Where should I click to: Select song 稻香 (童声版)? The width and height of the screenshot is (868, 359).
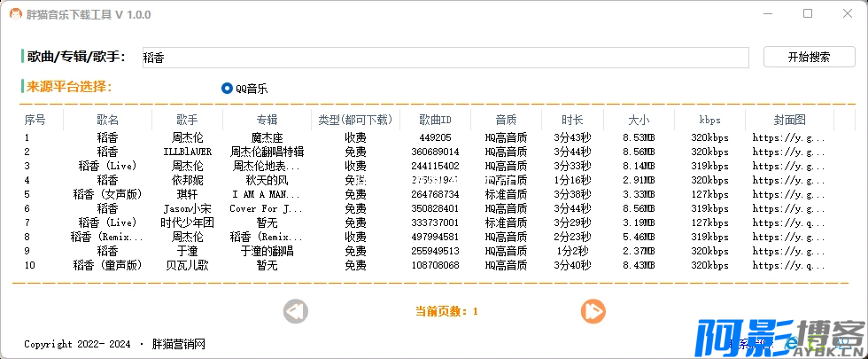point(107,265)
